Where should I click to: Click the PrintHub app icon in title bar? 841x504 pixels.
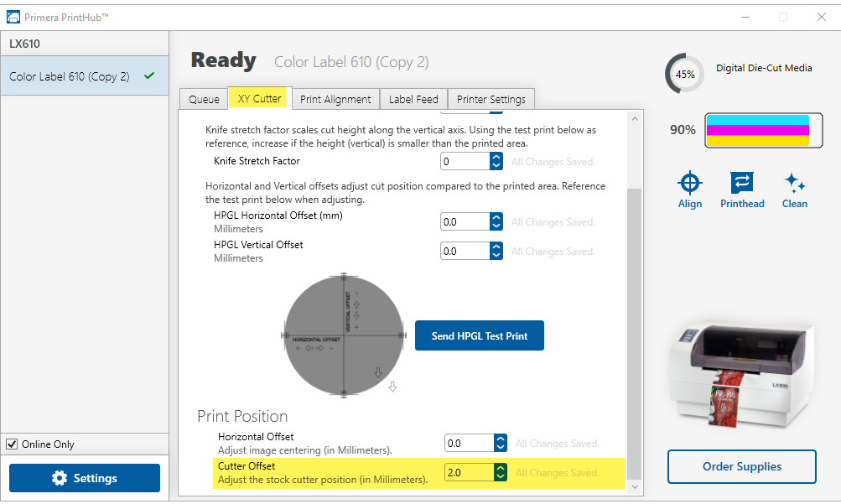[13, 17]
